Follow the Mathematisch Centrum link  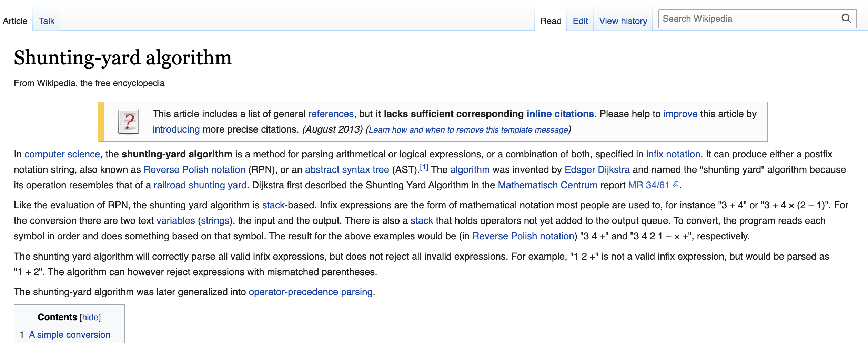547,185
